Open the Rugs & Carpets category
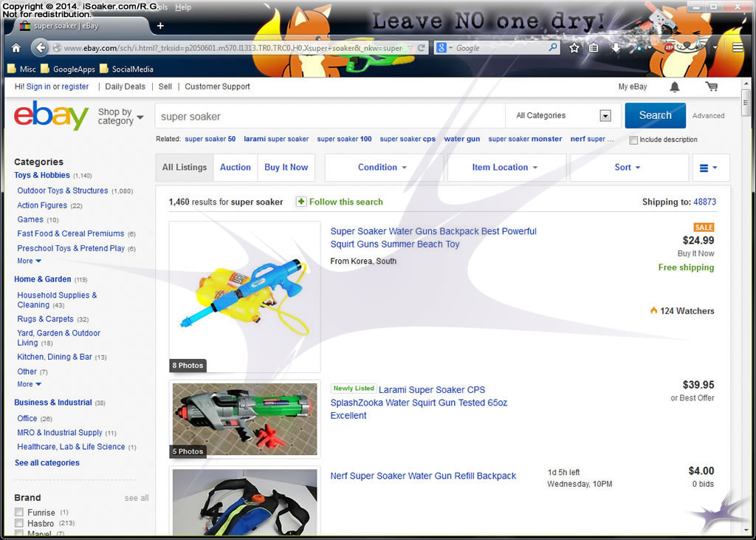The width and height of the screenshot is (756, 540). click(x=45, y=319)
